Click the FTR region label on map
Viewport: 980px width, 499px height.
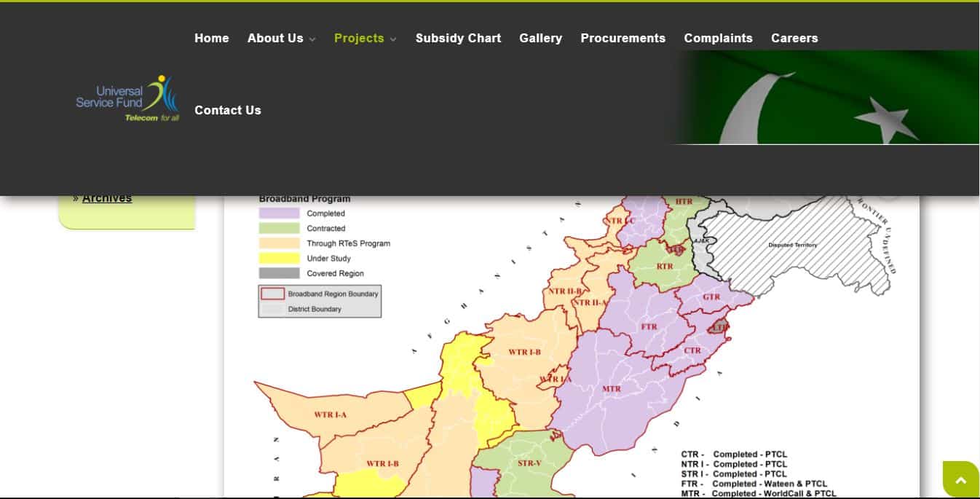[649, 327]
